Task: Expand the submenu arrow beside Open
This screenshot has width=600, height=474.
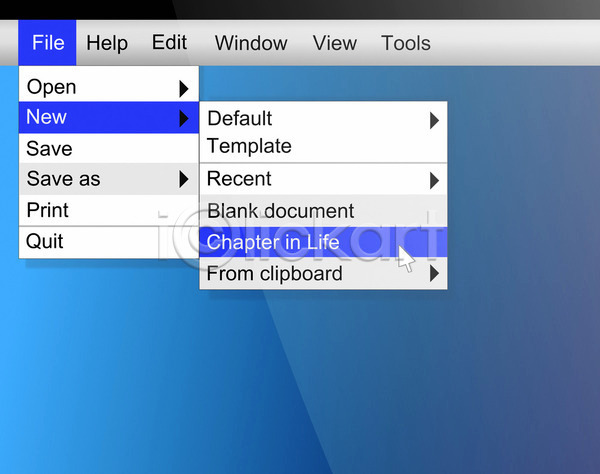Action: [x=184, y=88]
